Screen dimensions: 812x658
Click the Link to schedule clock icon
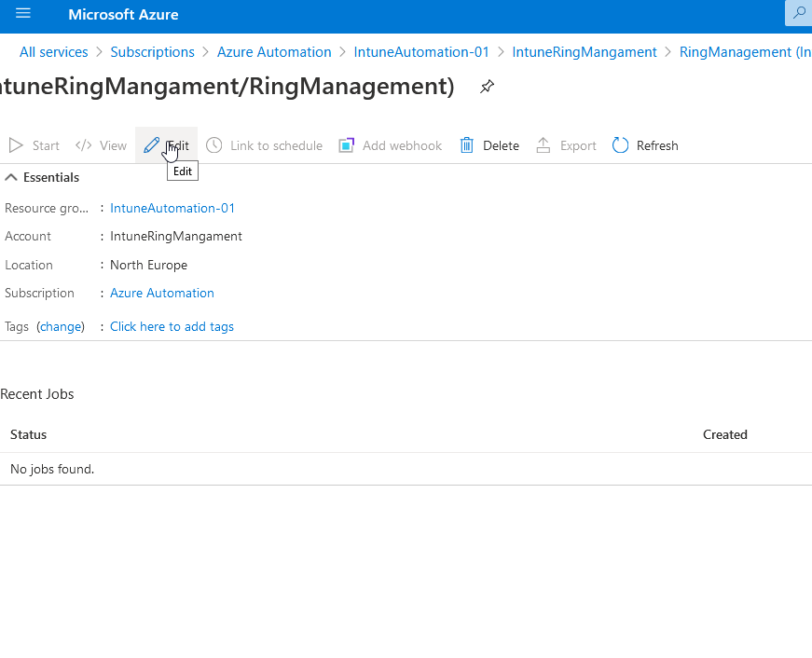[213, 145]
